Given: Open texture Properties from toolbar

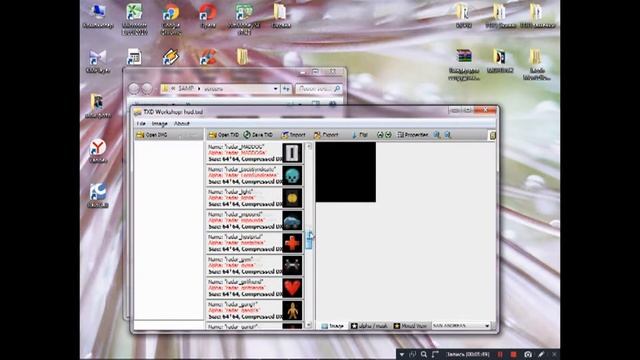Looking at the screenshot, I should click(x=413, y=135).
